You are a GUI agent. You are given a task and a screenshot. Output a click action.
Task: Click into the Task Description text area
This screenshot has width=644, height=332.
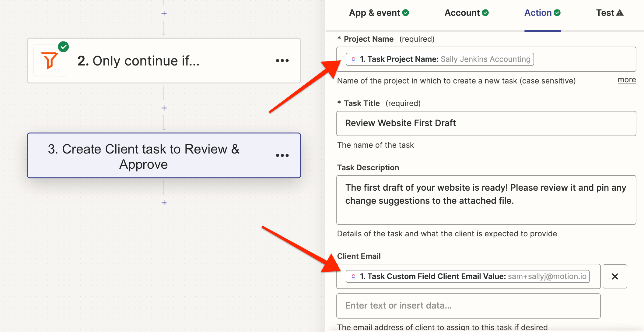click(x=486, y=200)
